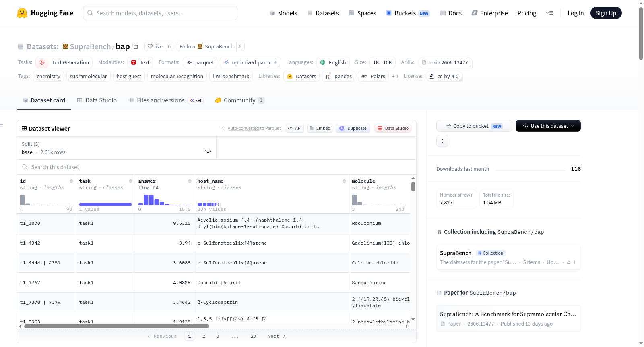
Task: Click the like heart button
Action: 155,46
